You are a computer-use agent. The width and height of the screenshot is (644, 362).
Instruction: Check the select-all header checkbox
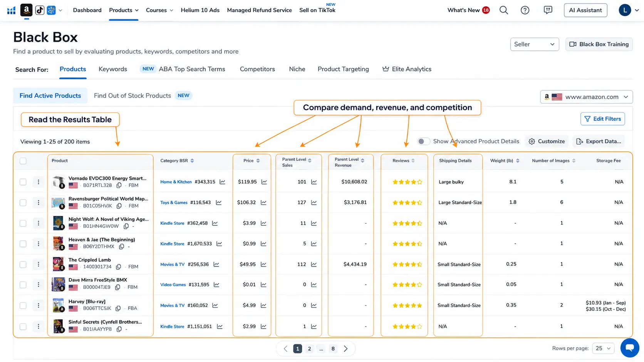(x=23, y=161)
